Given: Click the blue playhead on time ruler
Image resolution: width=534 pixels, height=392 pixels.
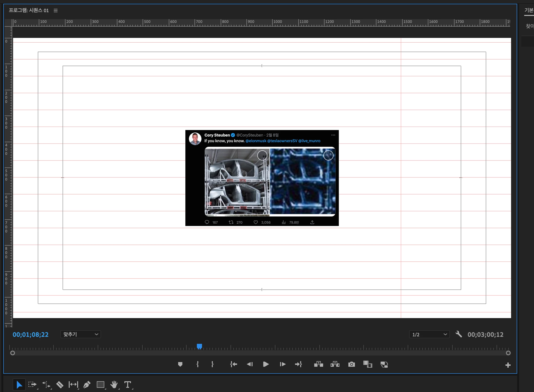Looking at the screenshot, I should pyautogui.click(x=199, y=346).
